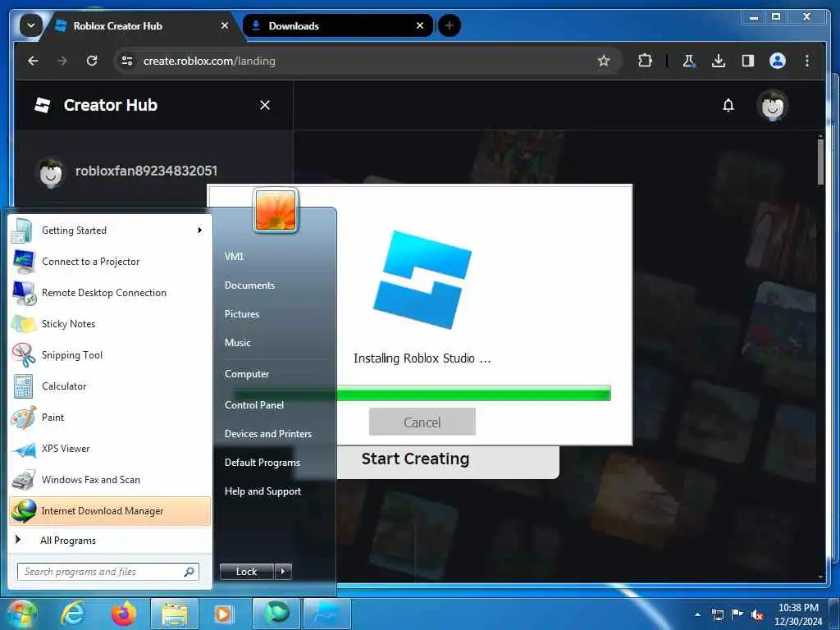The height and width of the screenshot is (630, 840).
Task: Show browser downloads tray icon
Action: coord(719,61)
